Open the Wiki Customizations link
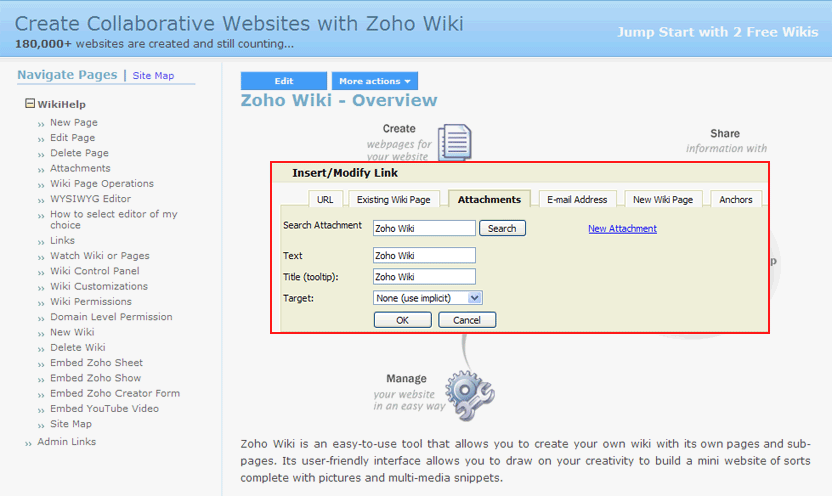The height and width of the screenshot is (496, 832). 99,286
